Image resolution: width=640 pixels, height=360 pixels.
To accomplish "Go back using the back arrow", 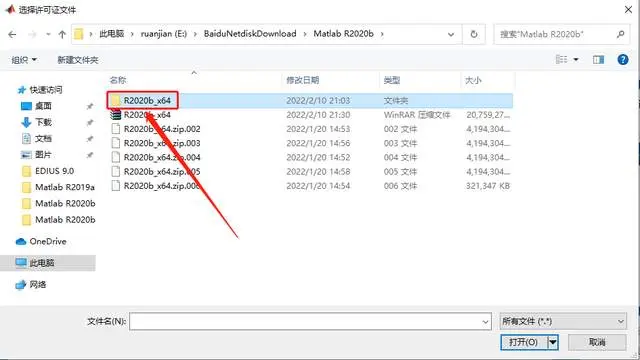I will (x=12, y=34).
